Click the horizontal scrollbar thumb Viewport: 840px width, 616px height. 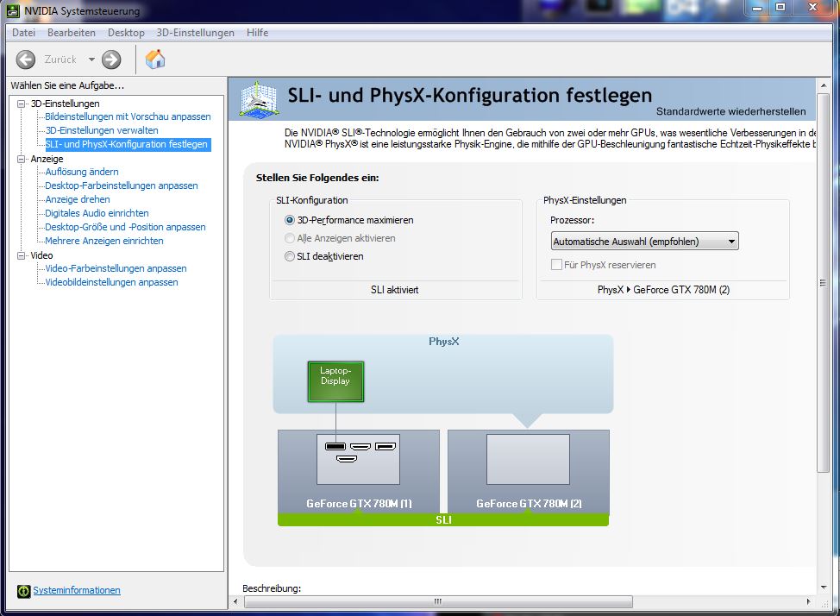[438, 602]
